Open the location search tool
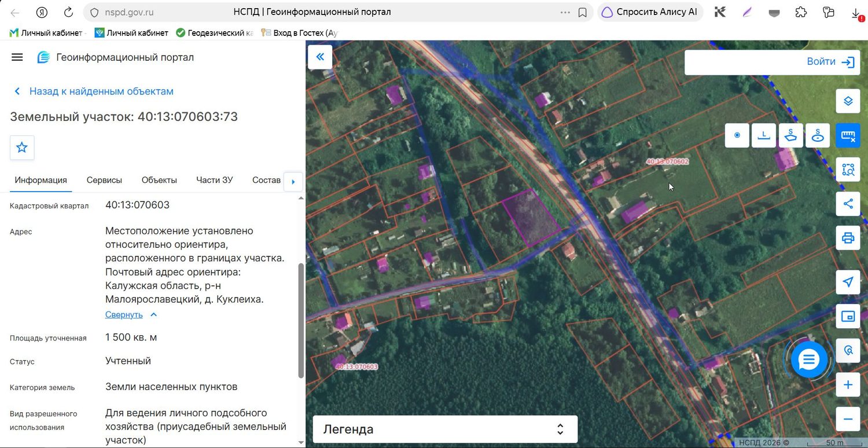The image size is (868, 448). click(848, 350)
